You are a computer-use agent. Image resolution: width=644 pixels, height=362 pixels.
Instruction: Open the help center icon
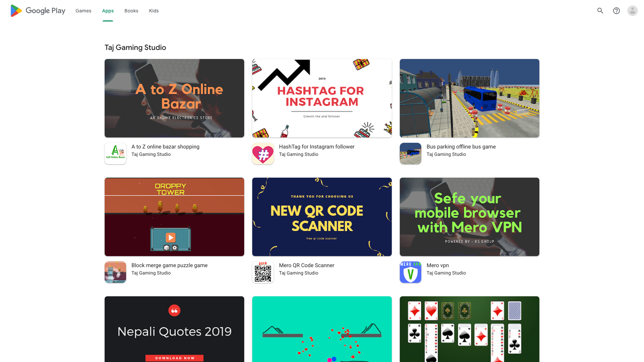616,11
